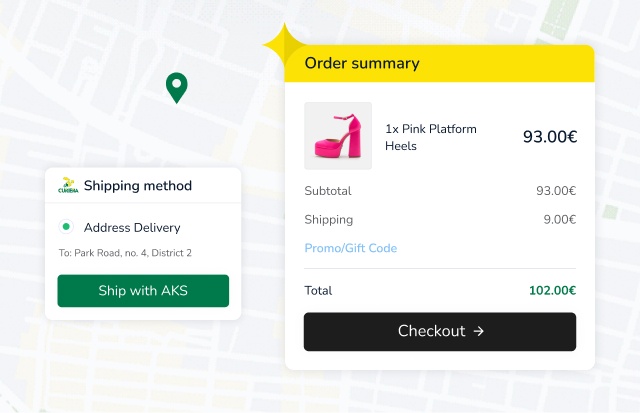This screenshot has width=640, height=413.
Task: Click the Shipping row label in summary
Action: pos(328,219)
